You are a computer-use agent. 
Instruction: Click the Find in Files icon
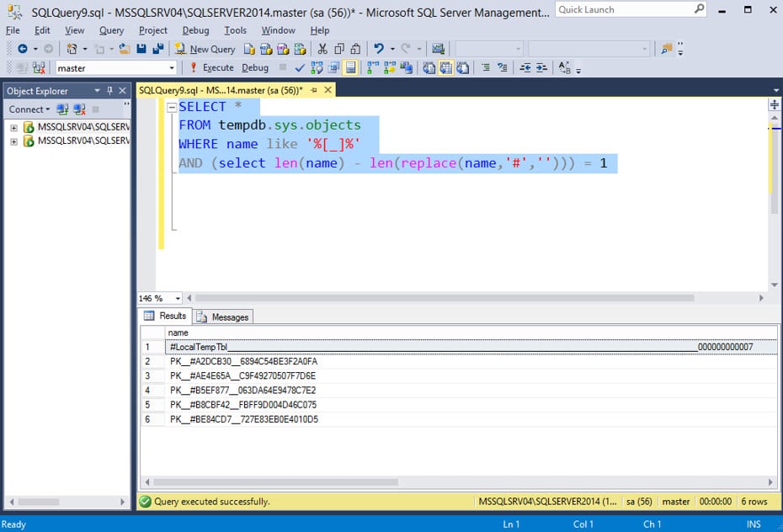tap(667, 49)
